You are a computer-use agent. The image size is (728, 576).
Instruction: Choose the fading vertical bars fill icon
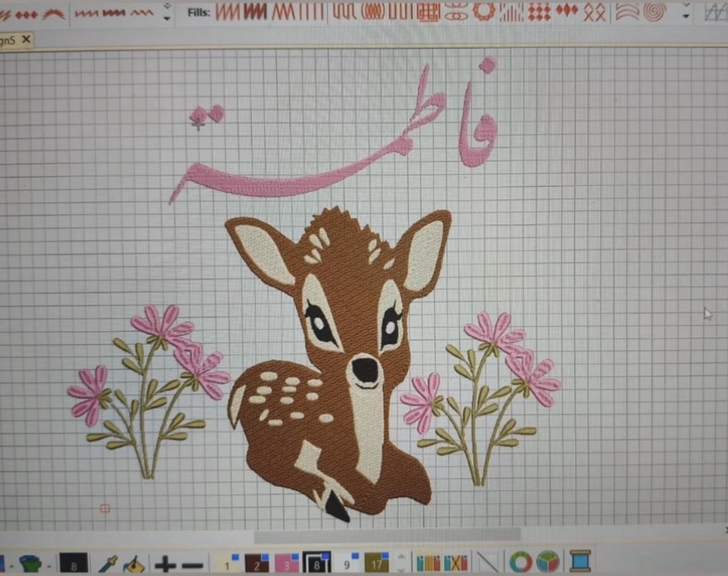point(511,12)
